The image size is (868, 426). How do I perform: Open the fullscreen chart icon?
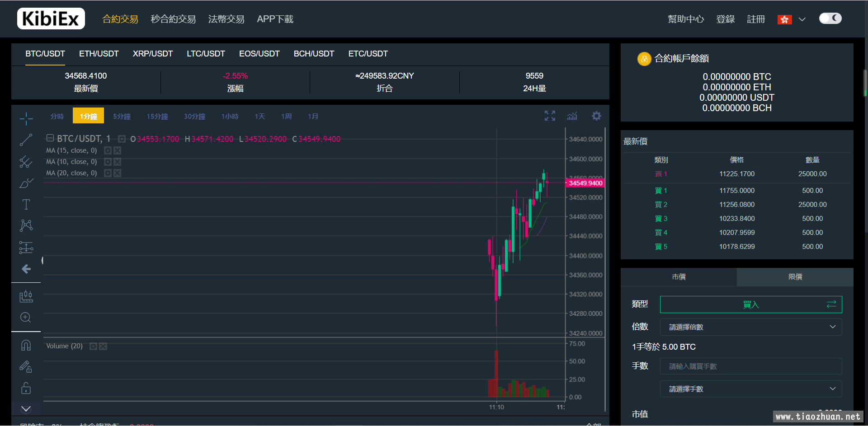(x=550, y=116)
